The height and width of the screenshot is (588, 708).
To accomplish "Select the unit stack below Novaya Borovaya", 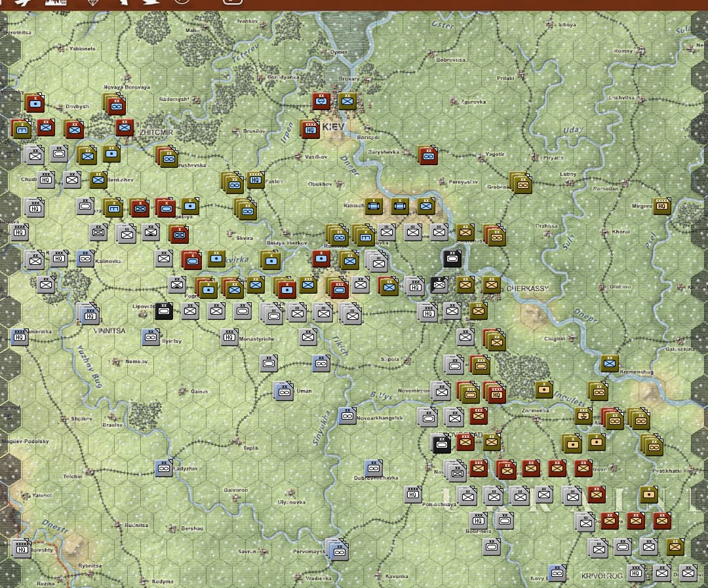I will click(115, 105).
